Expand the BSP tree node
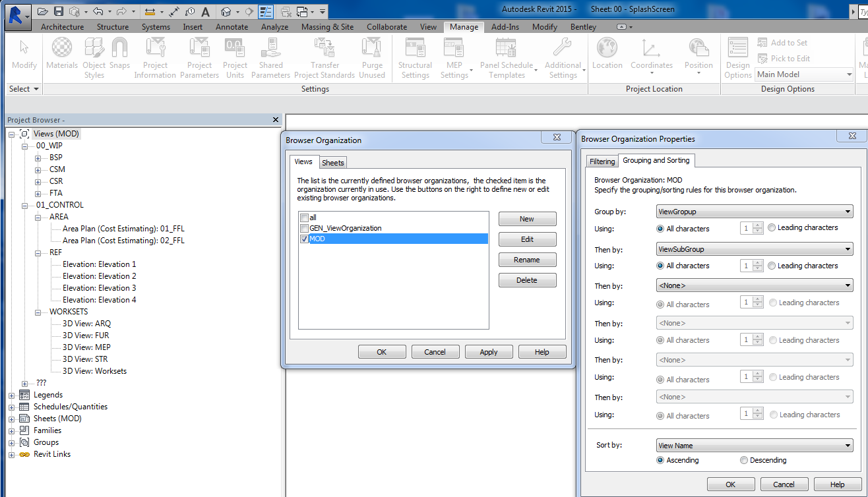The height and width of the screenshot is (497, 868). (38, 158)
